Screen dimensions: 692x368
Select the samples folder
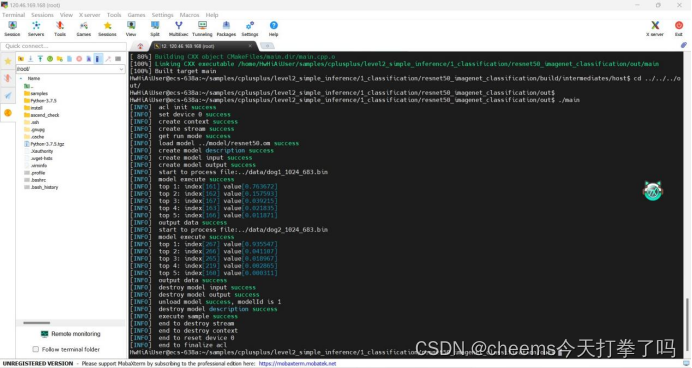(x=36, y=94)
